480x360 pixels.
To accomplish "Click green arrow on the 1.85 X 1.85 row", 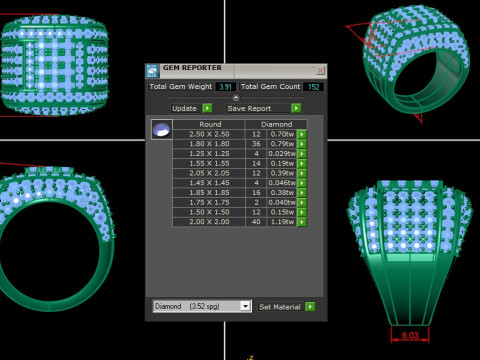I will [x=302, y=193].
